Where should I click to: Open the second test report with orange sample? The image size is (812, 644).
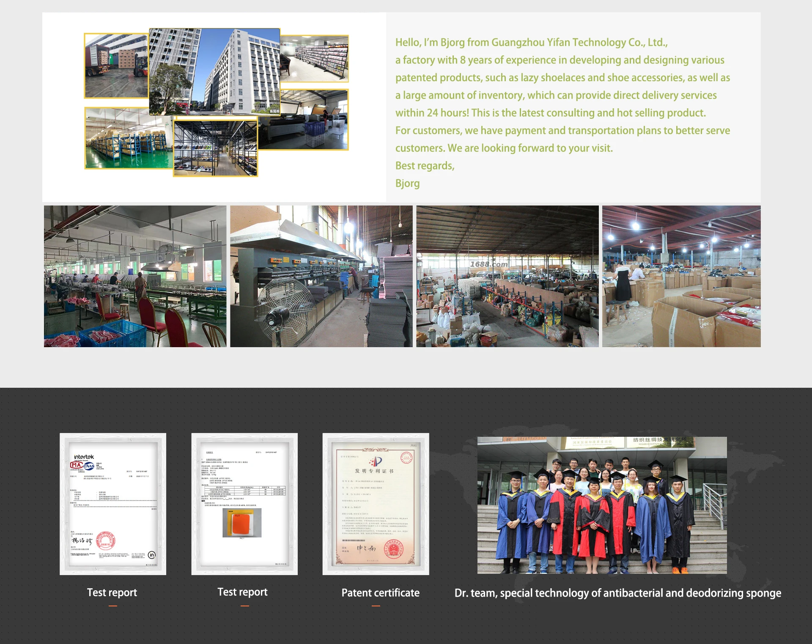244,503
